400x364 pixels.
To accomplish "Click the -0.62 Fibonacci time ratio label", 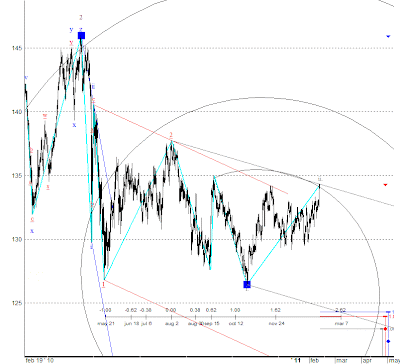I will click(131, 310).
